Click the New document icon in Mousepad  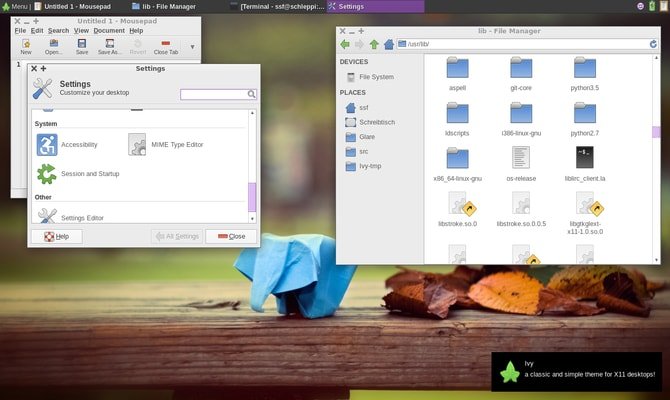[x=26, y=47]
